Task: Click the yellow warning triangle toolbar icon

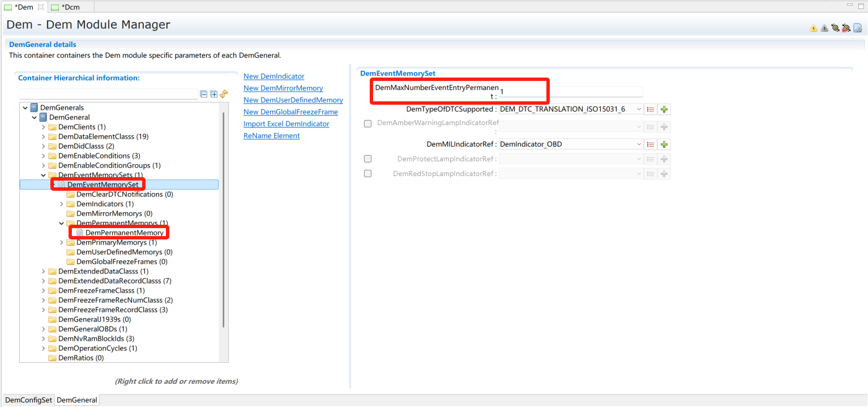Action: (813, 28)
